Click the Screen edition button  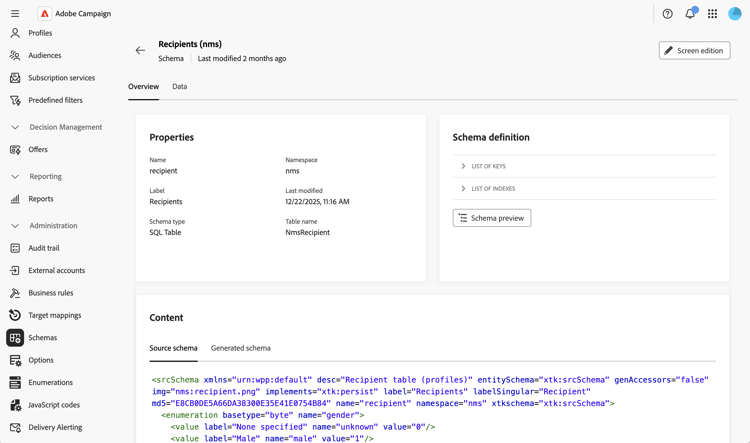694,50
